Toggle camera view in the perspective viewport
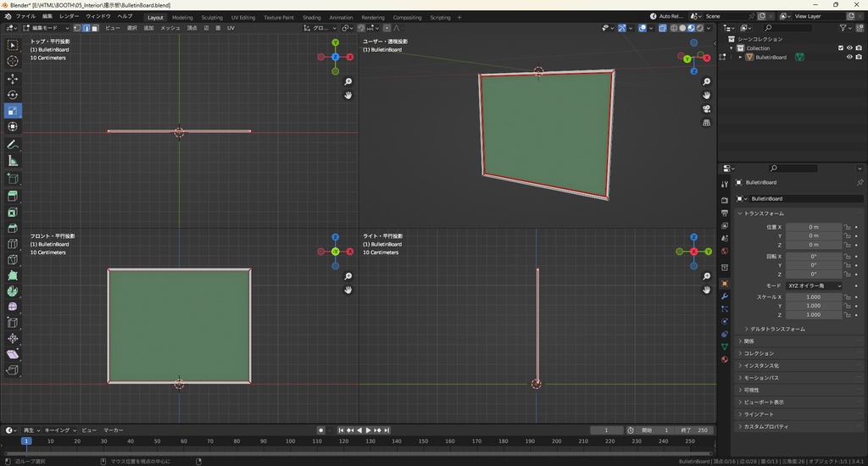Viewport: 868px width, 466px height. (706, 108)
